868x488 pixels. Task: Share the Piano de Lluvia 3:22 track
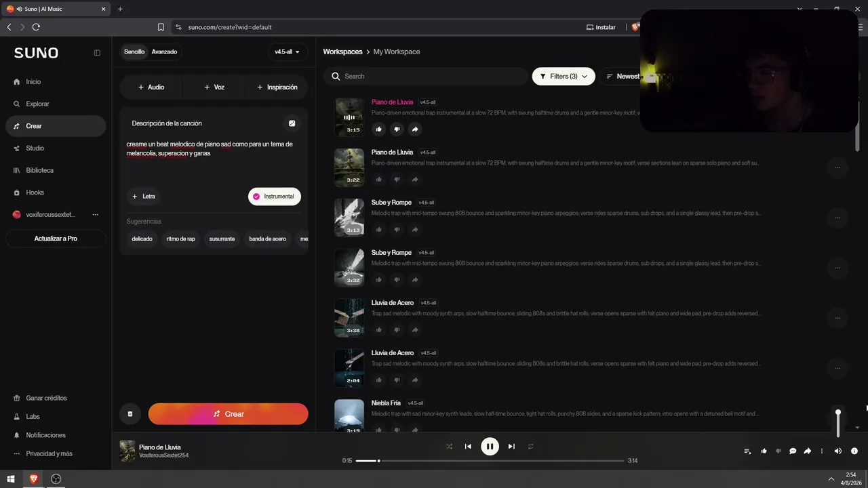[415, 180]
